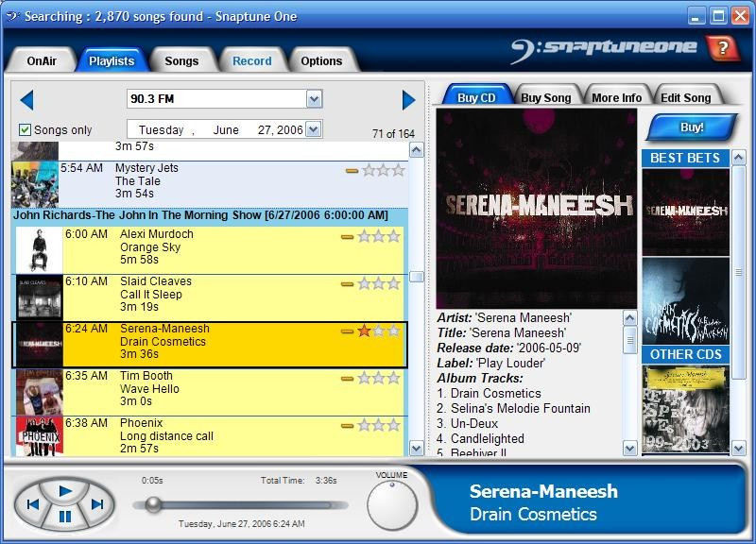Screen dimensions: 756x544
Task: Click the playlist scrollbar thumb
Action: click(x=416, y=277)
